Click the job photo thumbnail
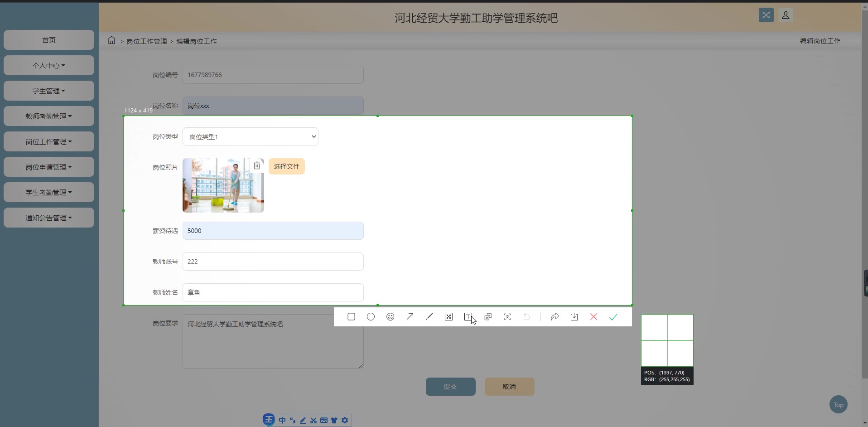868x427 pixels. pos(223,185)
